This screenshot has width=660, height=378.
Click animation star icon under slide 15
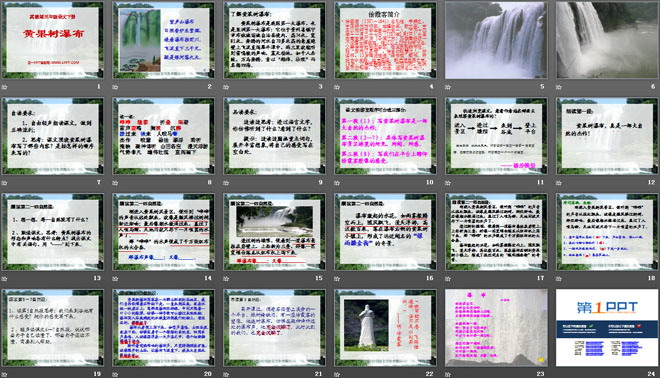[x=226, y=278]
